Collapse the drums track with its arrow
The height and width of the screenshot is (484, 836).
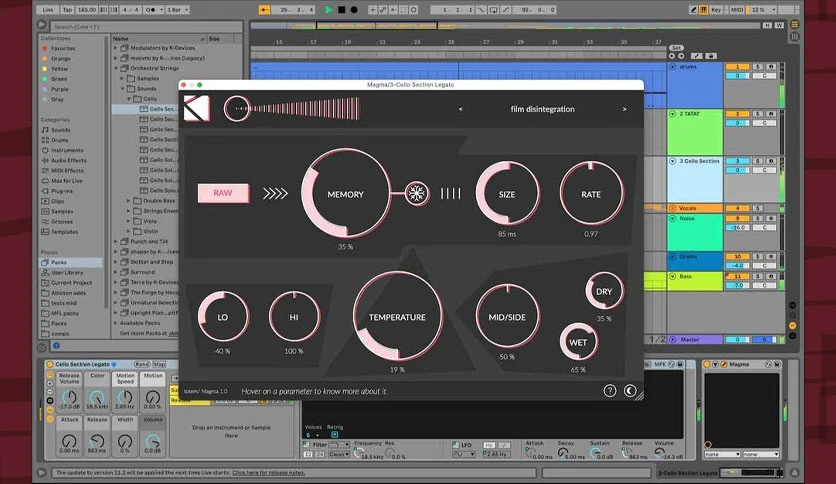[x=673, y=67]
